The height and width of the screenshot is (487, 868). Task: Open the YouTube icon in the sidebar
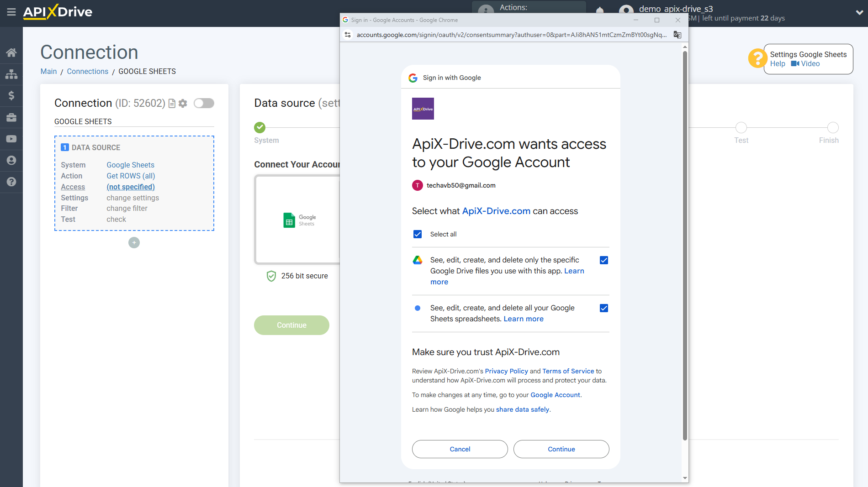point(11,139)
